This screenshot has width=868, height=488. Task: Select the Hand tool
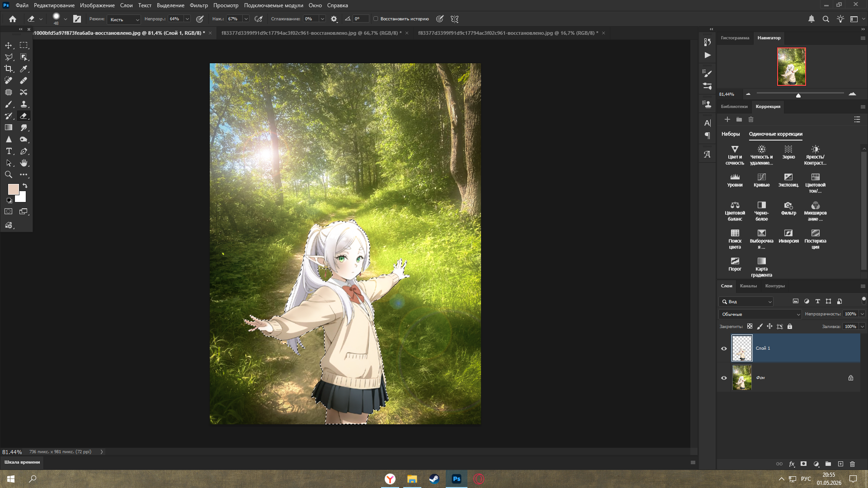click(x=24, y=163)
